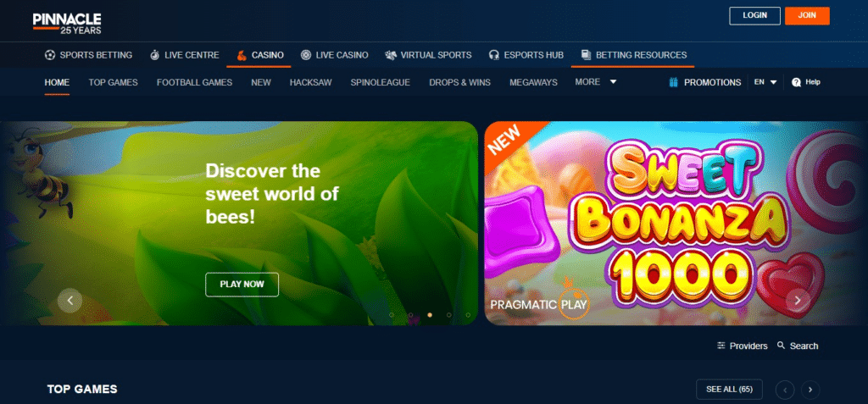This screenshot has height=404, width=868.
Task: Switch to Megaways category tab
Action: click(533, 82)
